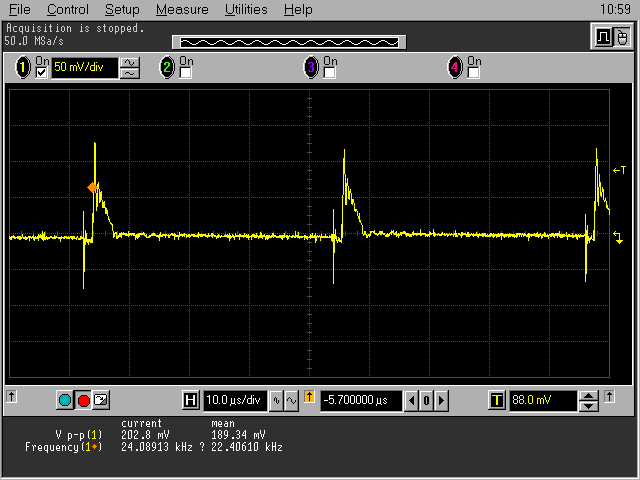Open channel 1 setup button
Image resolution: width=640 pixels, height=480 pixels.
23,68
